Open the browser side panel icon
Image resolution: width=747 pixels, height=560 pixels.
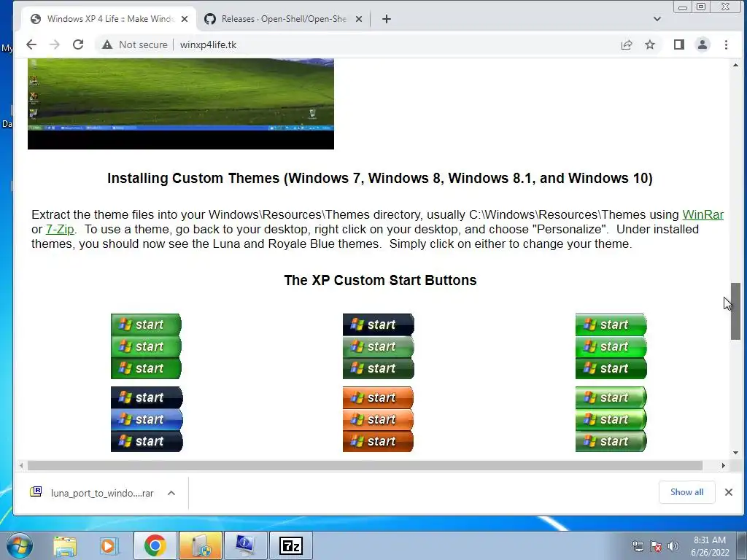coord(679,44)
